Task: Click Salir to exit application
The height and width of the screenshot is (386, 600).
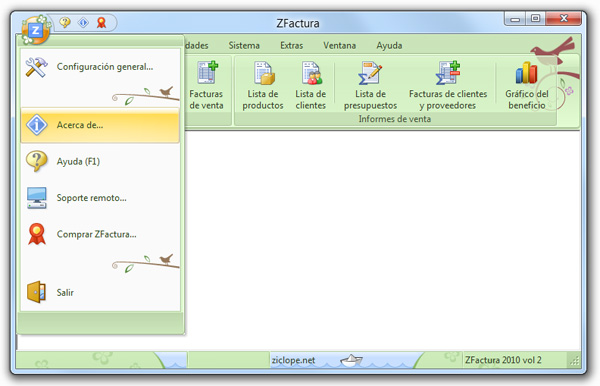Action: click(x=100, y=293)
